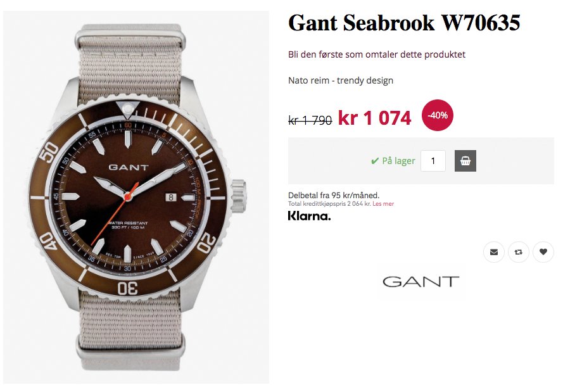Image resolution: width=563 pixels, height=392 pixels.
Task: Click the crossed-out price kr 1 790
Action: [x=310, y=120]
